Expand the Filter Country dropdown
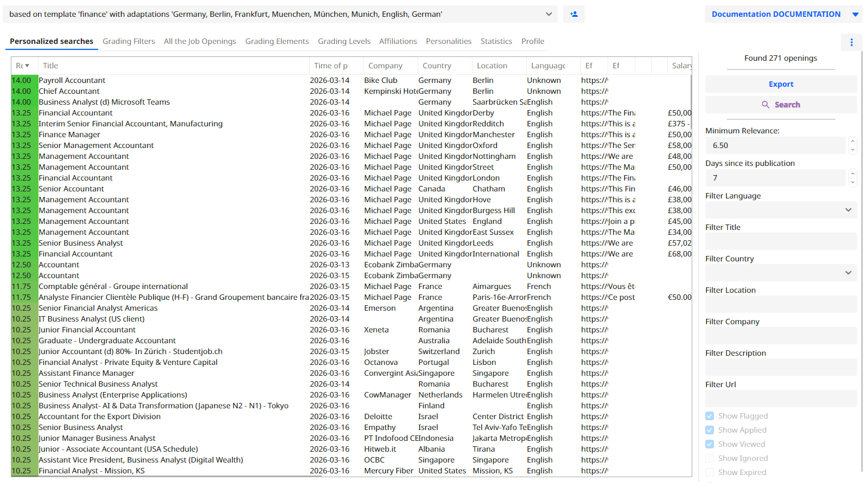 848,272
